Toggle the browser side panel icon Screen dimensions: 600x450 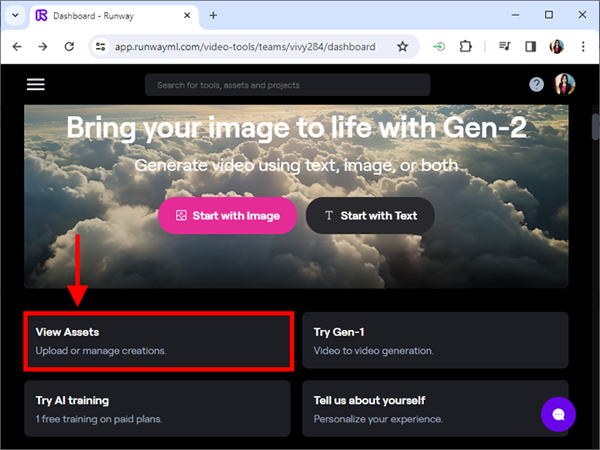click(x=531, y=47)
